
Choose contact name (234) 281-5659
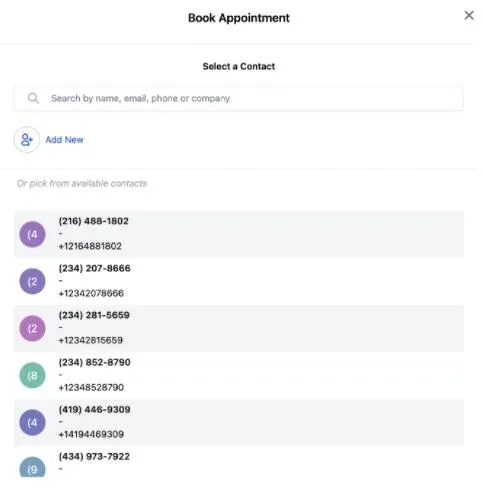(x=94, y=315)
